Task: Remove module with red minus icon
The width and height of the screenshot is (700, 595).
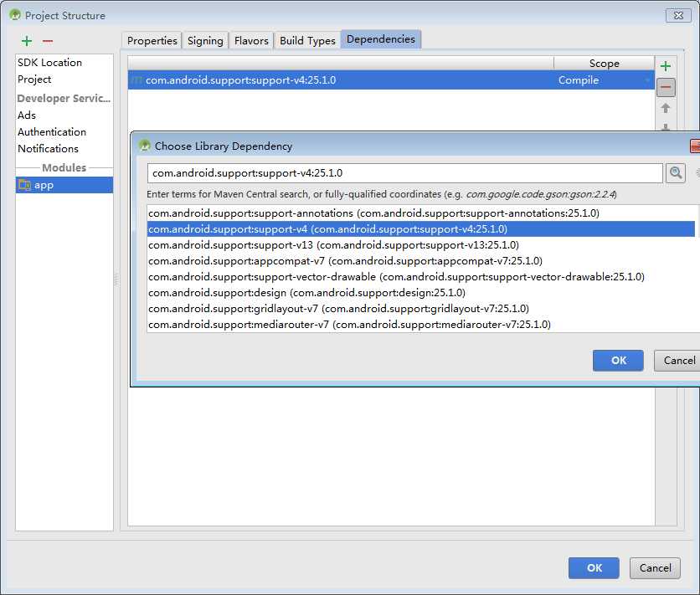Action: 48,41
